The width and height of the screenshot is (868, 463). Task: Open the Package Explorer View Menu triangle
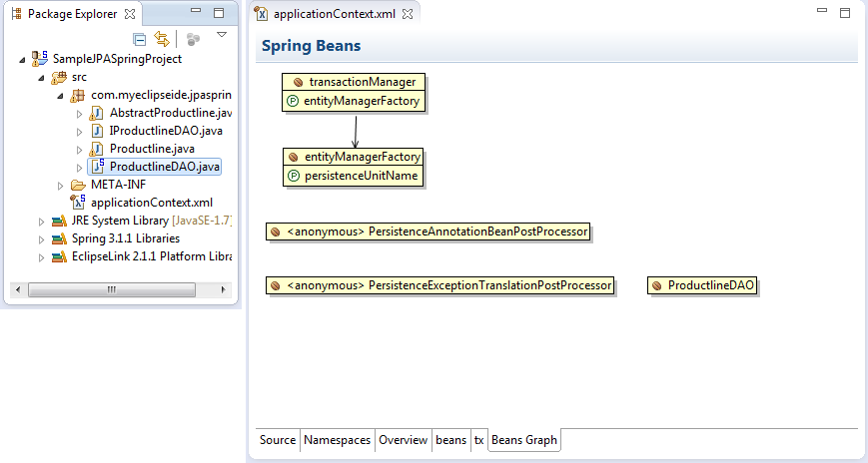point(222,34)
